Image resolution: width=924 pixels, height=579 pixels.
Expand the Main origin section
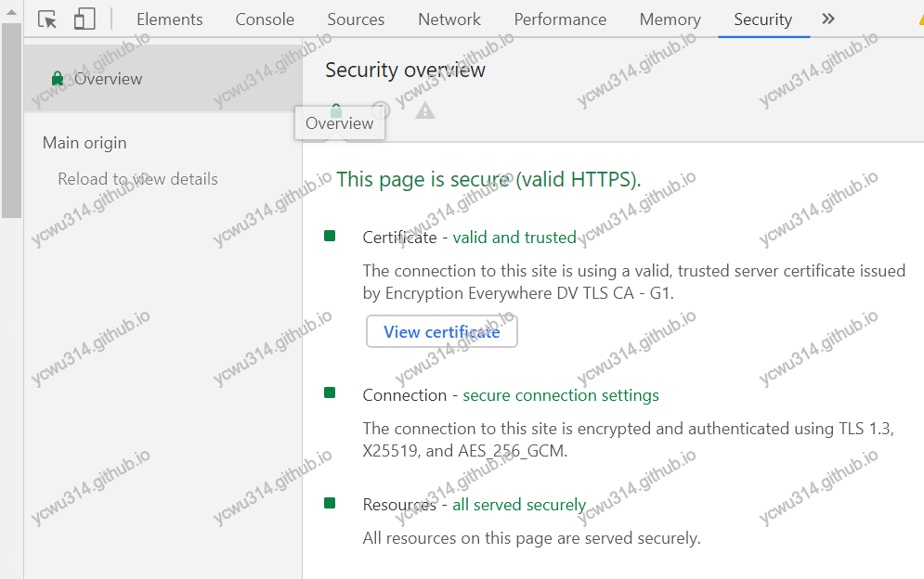pos(85,142)
